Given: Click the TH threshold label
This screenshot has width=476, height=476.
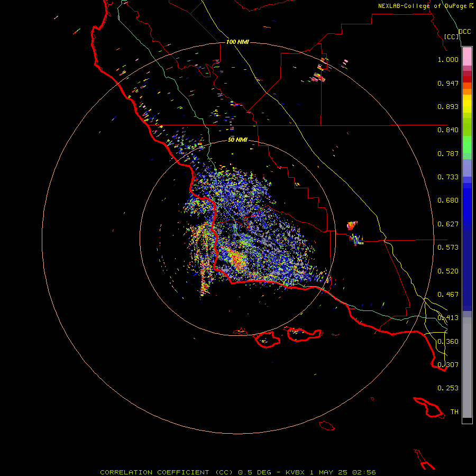Looking at the screenshot, I should click(454, 412).
